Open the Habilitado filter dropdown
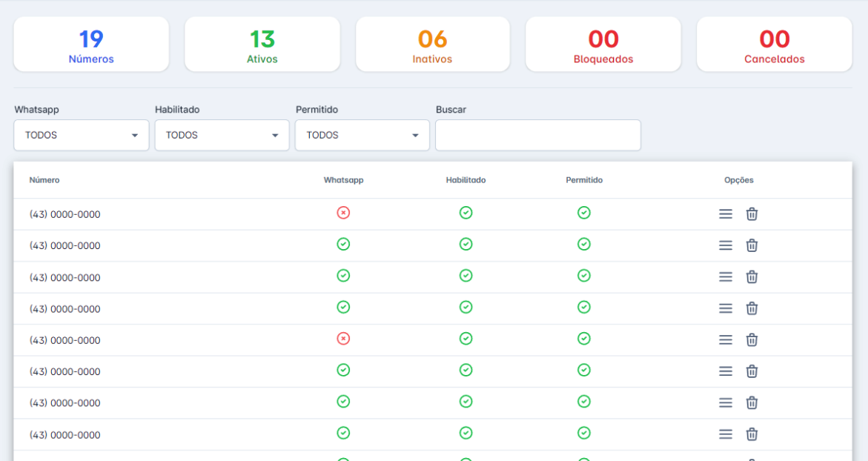This screenshot has width=868, height=461. click(x=222, y=136)
